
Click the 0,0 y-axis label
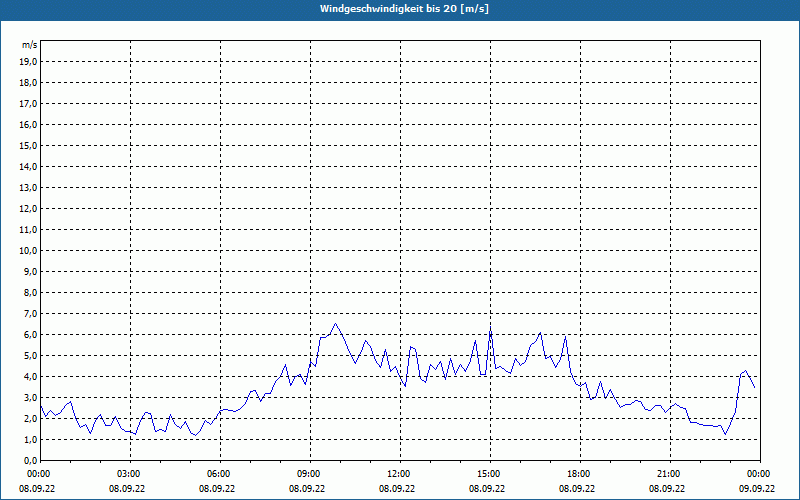point(30,461)
